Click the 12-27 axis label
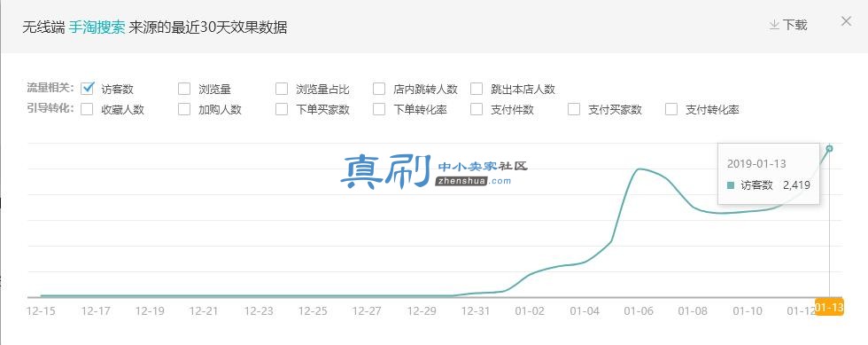The height and width of the screenshot is (345, 868). (367, 311)
